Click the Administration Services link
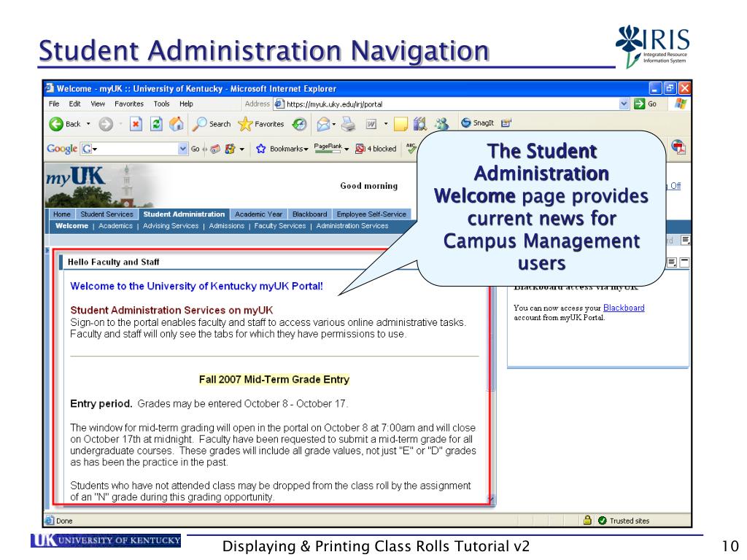 click(352, 226)
